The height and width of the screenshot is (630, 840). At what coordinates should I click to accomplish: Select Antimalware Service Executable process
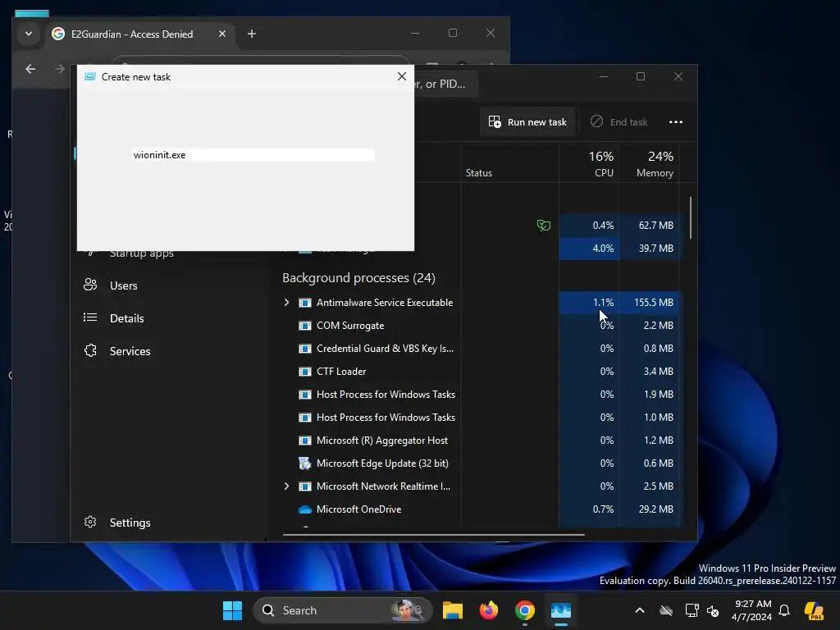click(x=385, y=303)
